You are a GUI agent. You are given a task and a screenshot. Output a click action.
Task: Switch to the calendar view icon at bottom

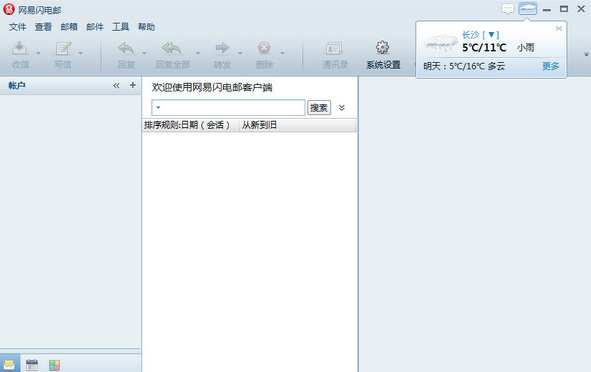(32, 364)
